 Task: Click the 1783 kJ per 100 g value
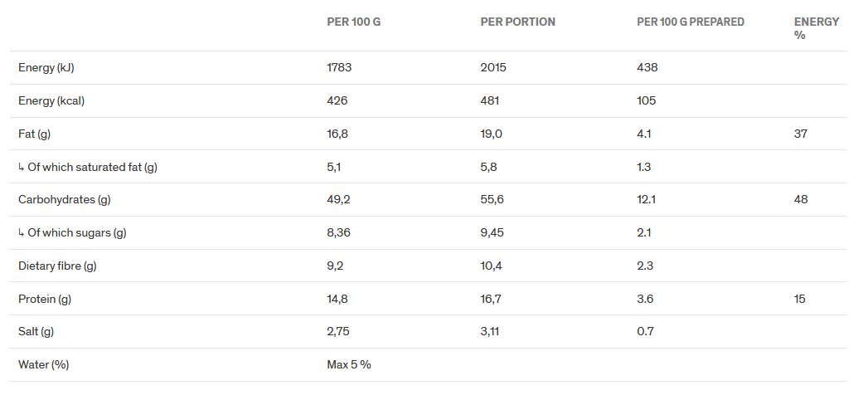pyautogui.click(x=339, y=67)
